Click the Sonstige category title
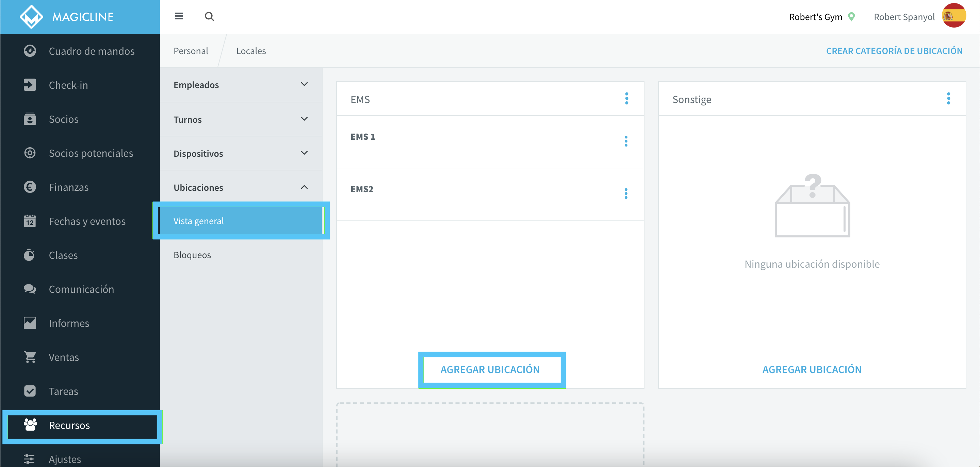 click(692, 99)
